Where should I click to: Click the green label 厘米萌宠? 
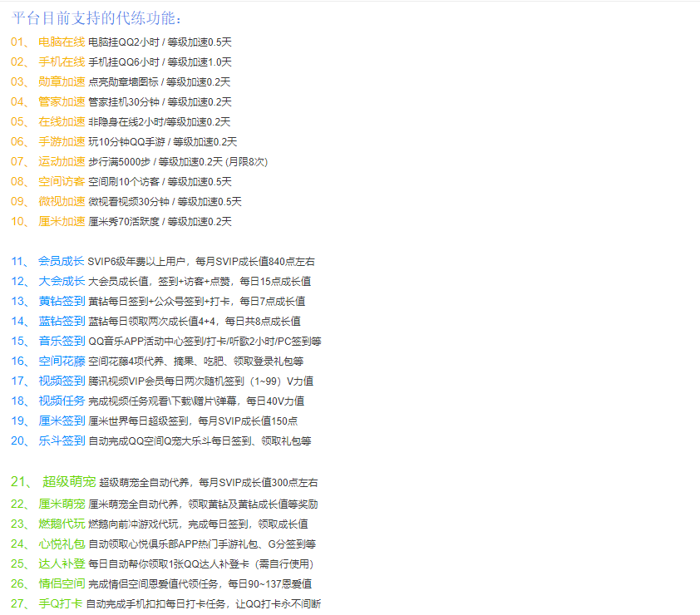[x=62, y=504]
